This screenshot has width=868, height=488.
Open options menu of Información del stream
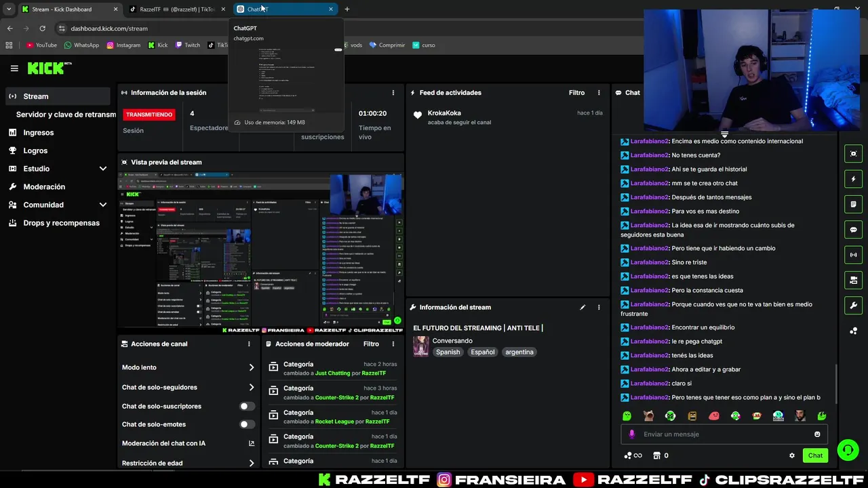598,307
